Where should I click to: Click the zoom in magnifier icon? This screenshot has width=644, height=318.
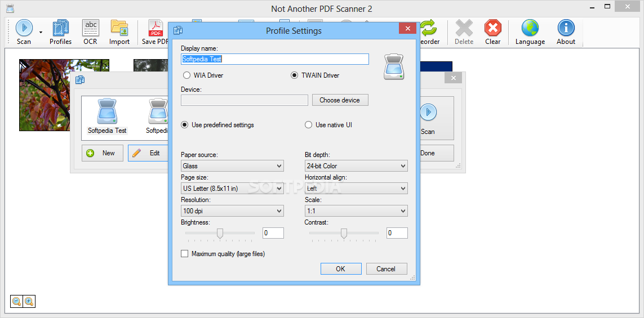click(x=29, y=302)
